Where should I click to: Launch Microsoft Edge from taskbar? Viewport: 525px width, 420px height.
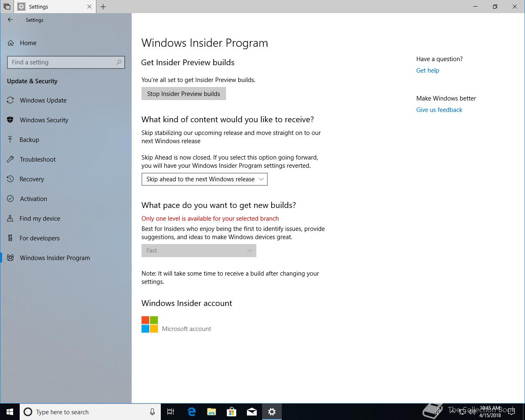point(192,412)
